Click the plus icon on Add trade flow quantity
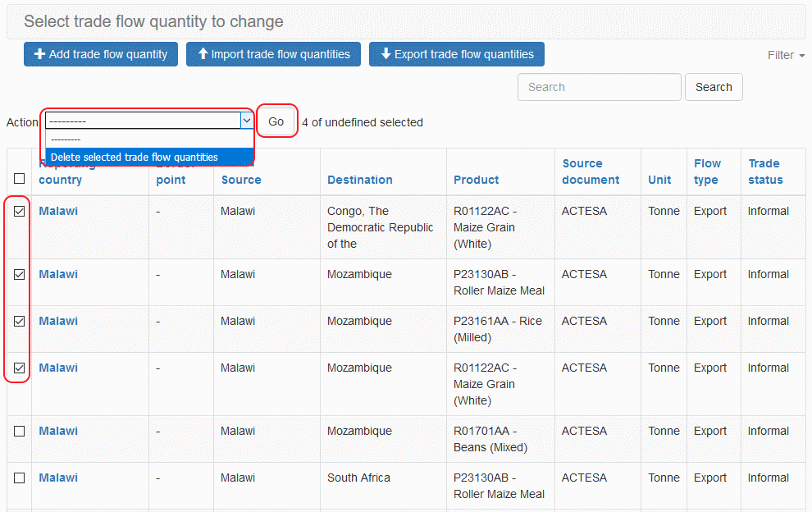Screen dimensions: 812x512 [x=39, y=54]
